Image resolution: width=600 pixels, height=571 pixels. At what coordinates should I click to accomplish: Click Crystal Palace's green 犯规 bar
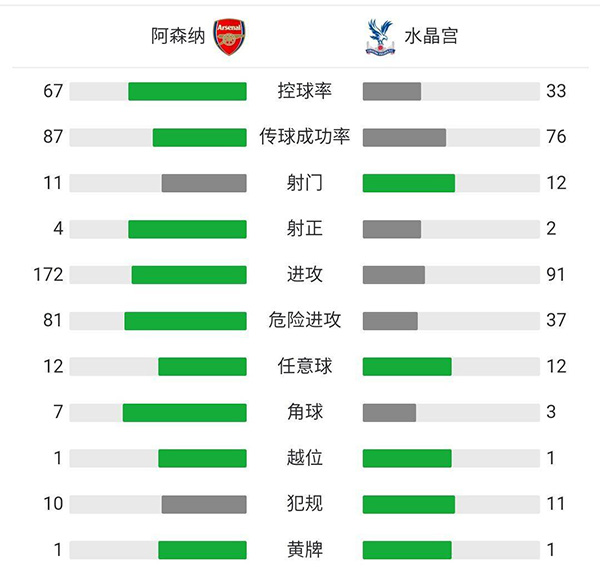(x=408, y=504)
